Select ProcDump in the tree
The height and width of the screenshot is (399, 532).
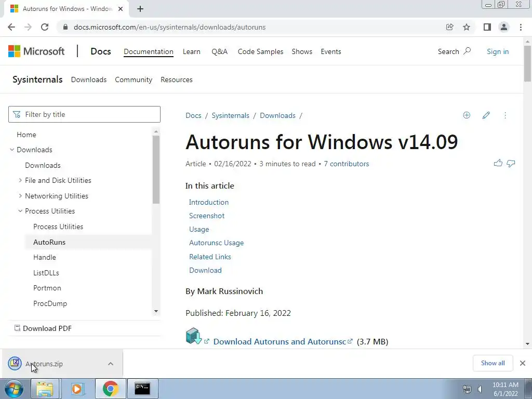pyautogui.click(x=50, y=303)
